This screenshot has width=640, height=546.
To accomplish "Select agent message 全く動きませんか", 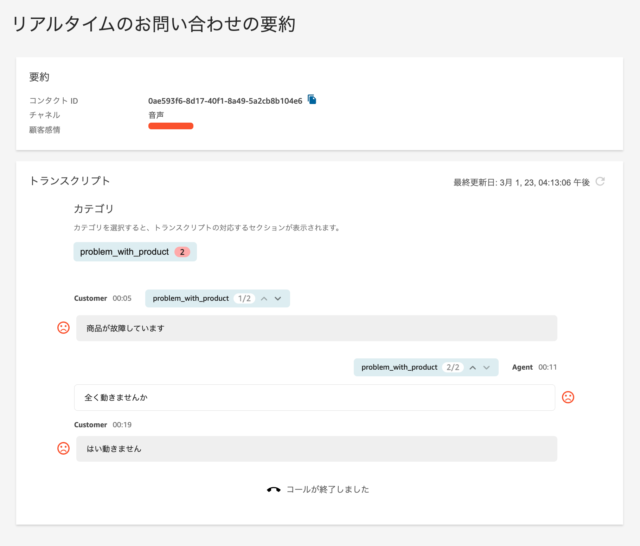I will click(x=315, y=397).
